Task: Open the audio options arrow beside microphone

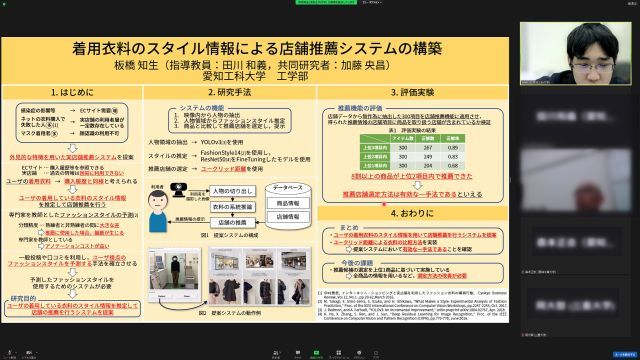Action: 16,352
